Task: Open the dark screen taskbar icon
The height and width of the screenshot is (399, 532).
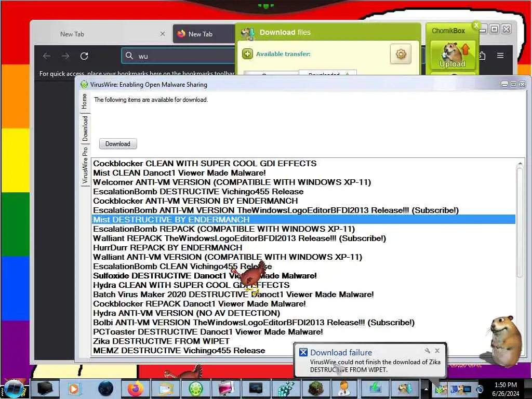Action: [x=256, y=389]
